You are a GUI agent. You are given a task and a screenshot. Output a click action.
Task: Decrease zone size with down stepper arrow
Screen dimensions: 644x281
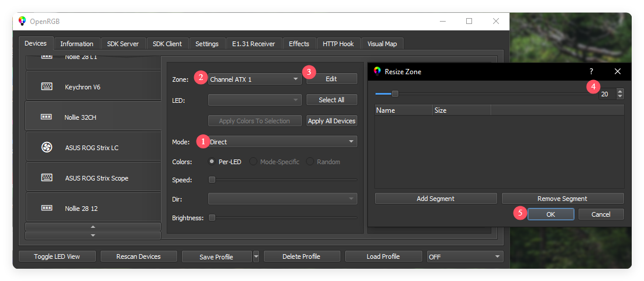point(620,96)
